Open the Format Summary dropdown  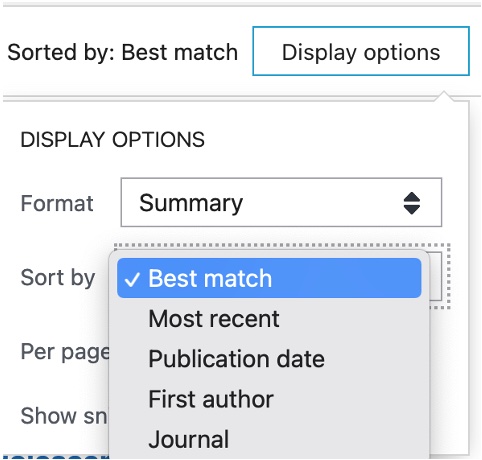[281, 202]
